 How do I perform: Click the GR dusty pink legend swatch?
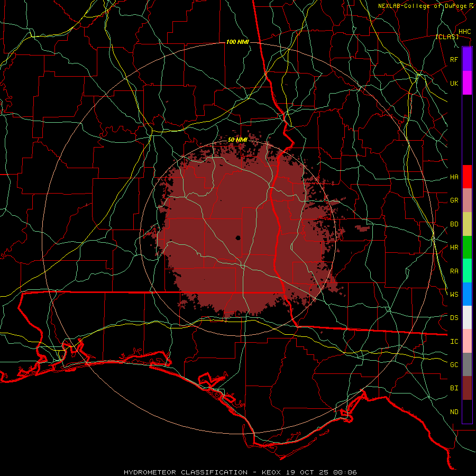(467, 200)
